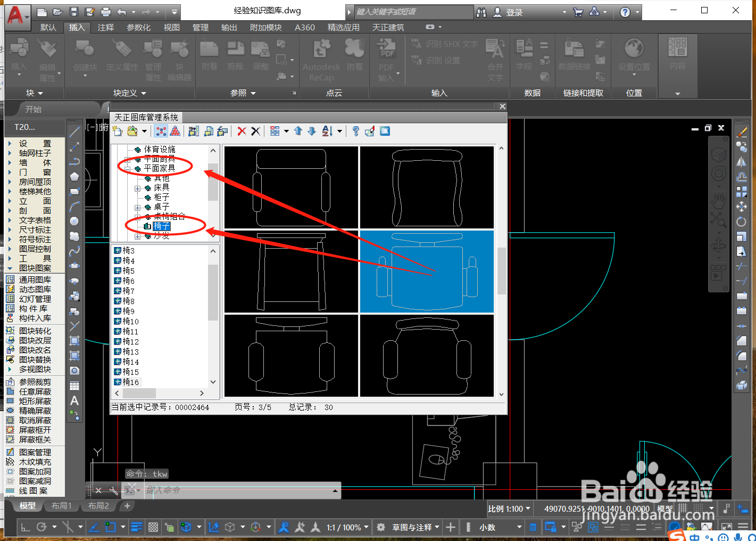Click the blue up arrow (previous page) icon

click(298, 131)
